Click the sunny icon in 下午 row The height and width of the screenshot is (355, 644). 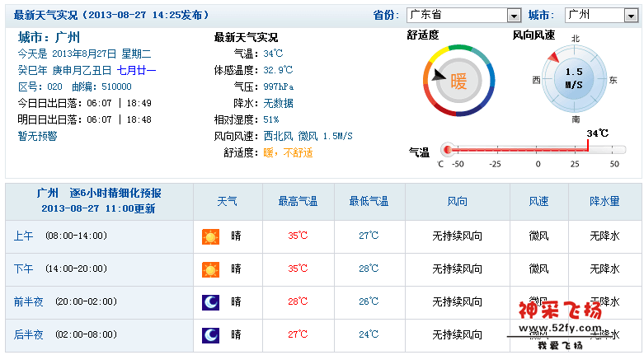pos(210,269)
